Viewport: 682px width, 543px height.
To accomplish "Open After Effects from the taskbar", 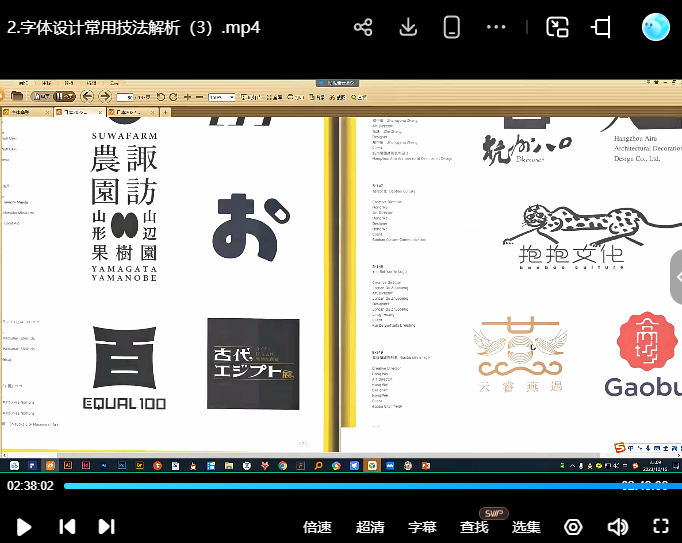I will pyautogui.click(x=104, y=466).
